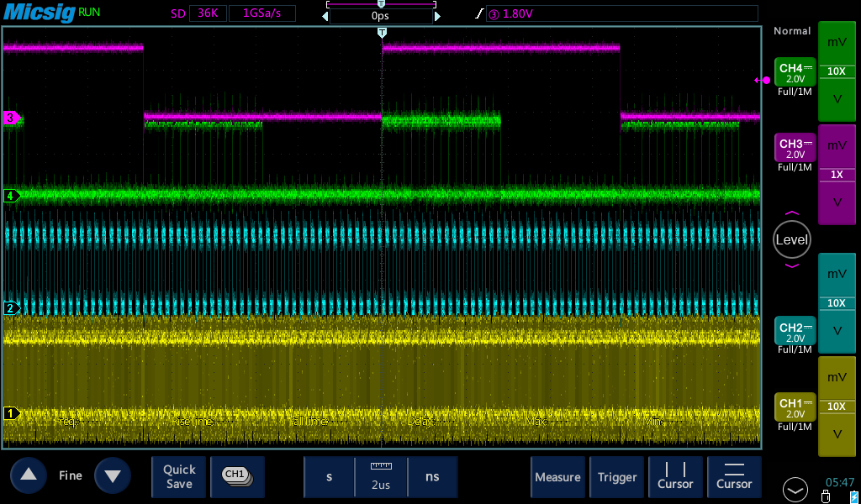
Task: Toggle the CH2 channel button
Action: 795,332
